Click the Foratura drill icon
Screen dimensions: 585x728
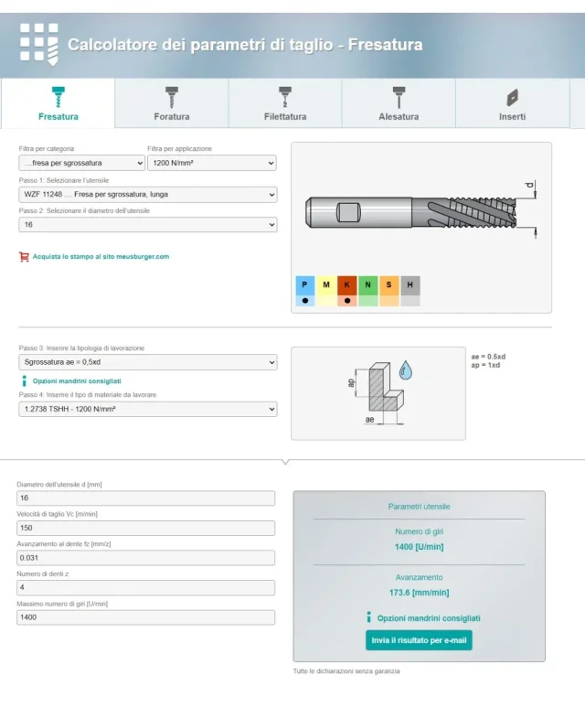coord(172,97)
